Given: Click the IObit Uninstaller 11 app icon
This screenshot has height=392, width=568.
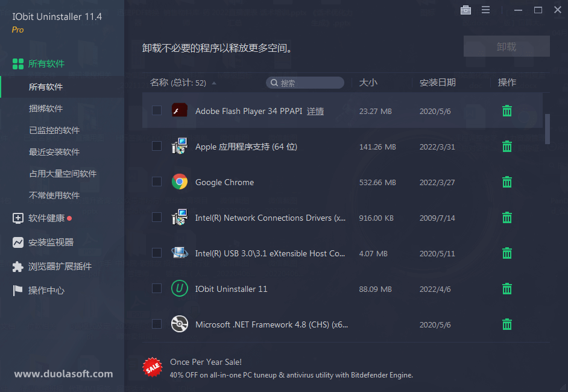Looking at the screenshot, I should coord(179,289).
